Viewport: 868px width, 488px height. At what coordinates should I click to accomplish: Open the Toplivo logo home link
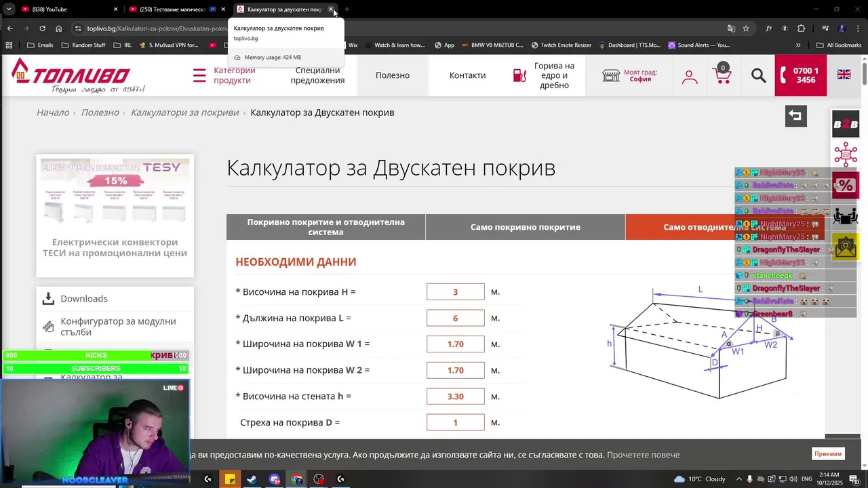[x=78, y=75]
